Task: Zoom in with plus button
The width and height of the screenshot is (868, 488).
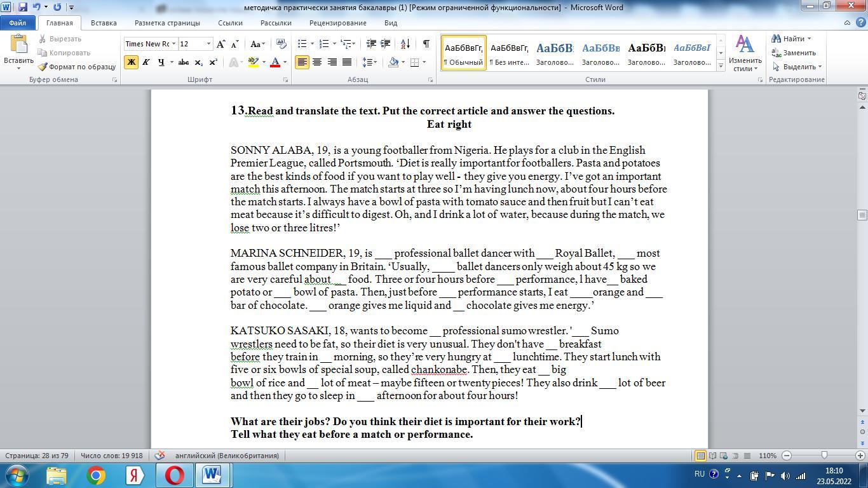Action: coord(862,456)
